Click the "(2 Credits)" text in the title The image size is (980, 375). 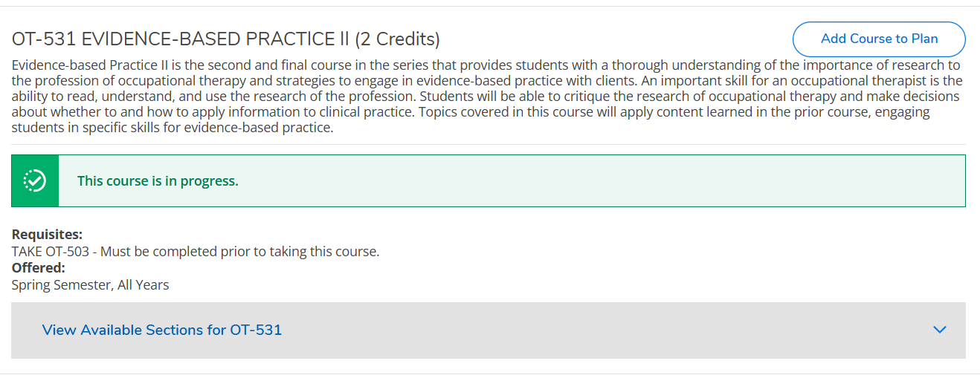point(397,39)
